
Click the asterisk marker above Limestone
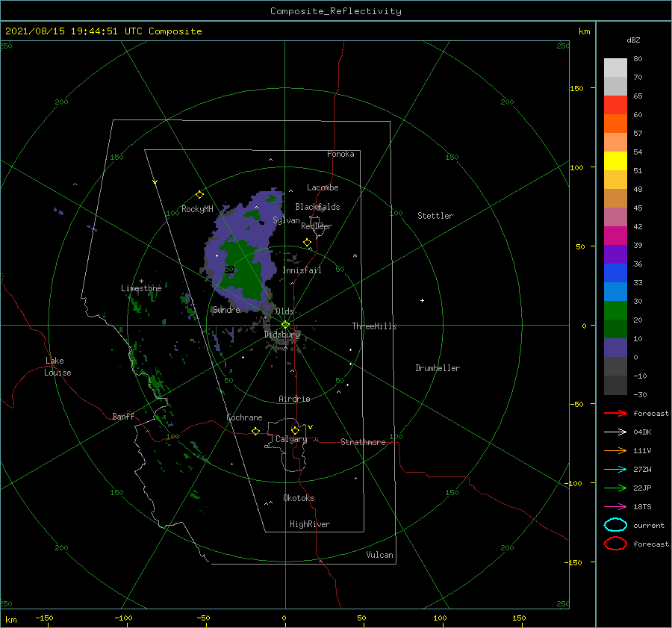[141, 282]
